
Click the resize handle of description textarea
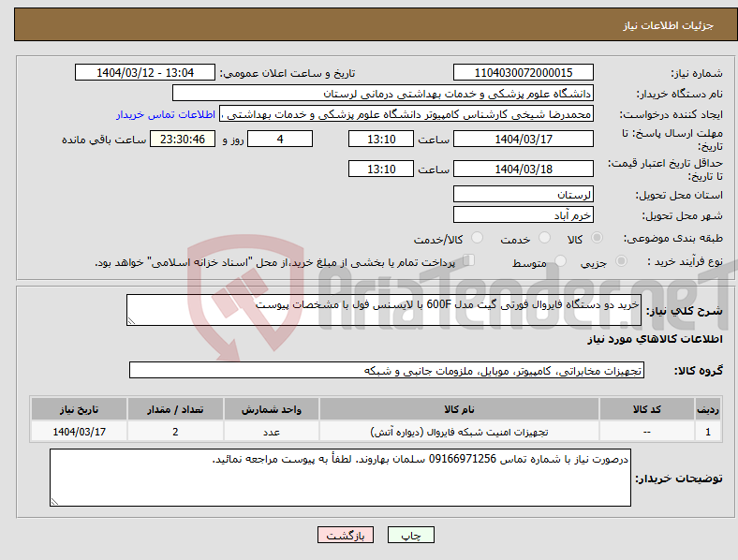(131, 320)
